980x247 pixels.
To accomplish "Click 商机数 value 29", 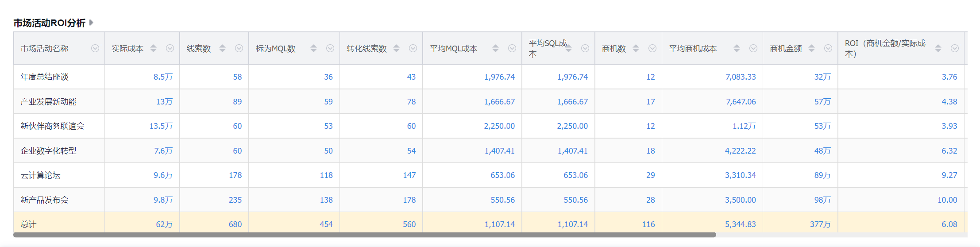I will 650,175.
